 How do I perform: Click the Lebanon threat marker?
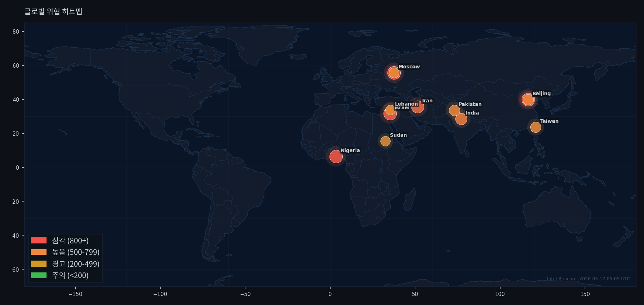(390, 110)
